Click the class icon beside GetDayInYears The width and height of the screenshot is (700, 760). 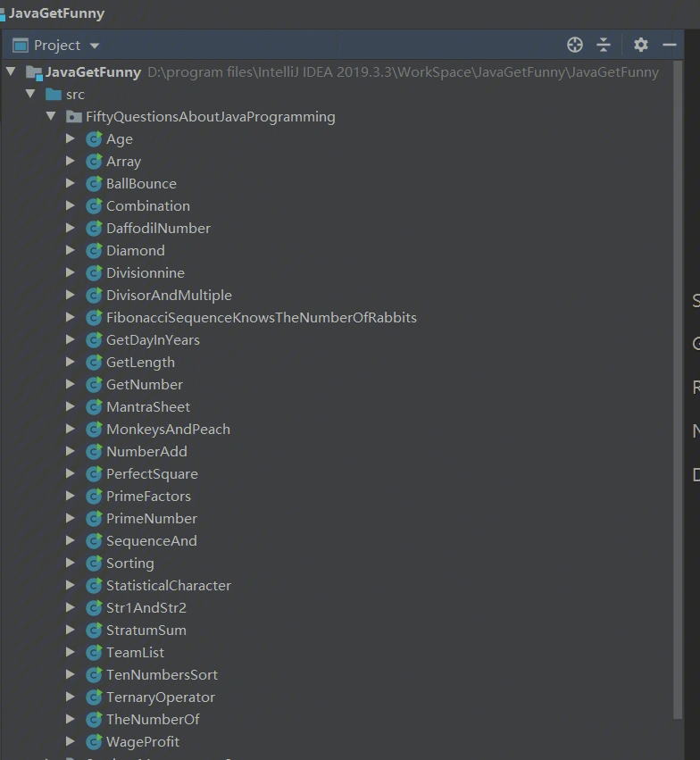(x=94, y=339)
